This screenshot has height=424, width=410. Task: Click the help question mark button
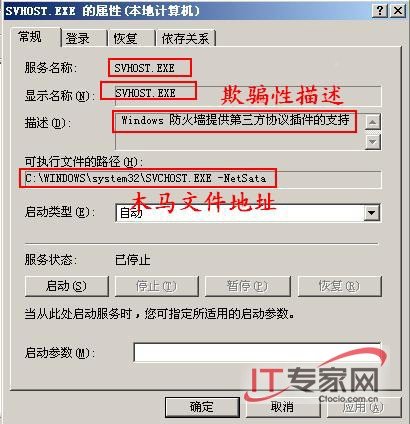[x=380, y=11]
